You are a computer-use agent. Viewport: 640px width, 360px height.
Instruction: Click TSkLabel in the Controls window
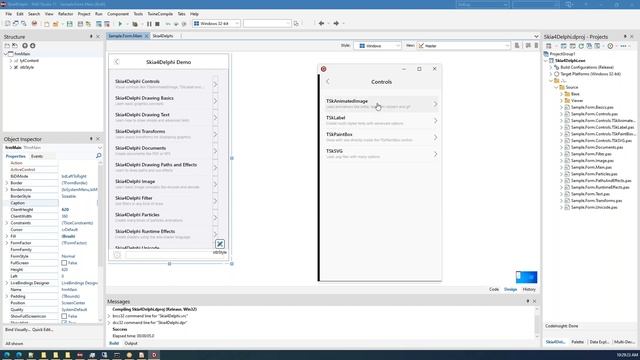pyautogui.click(x=381, y=120)
